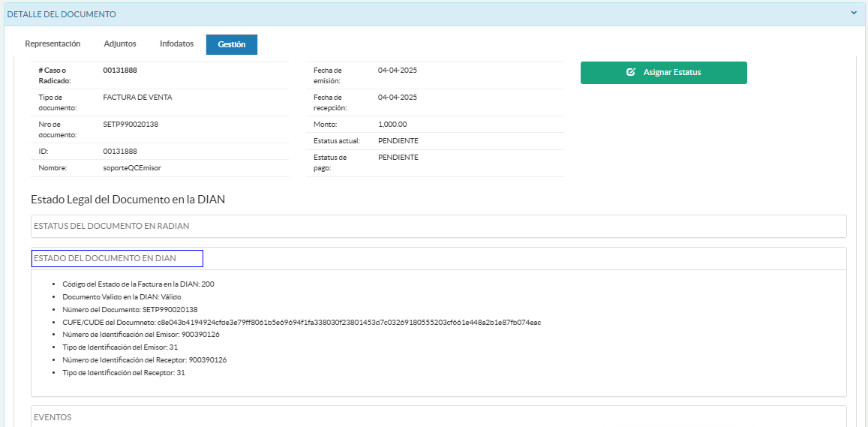The image size is (868, 427).
Task: Expand the Eventos section
Action: [53, 417]
